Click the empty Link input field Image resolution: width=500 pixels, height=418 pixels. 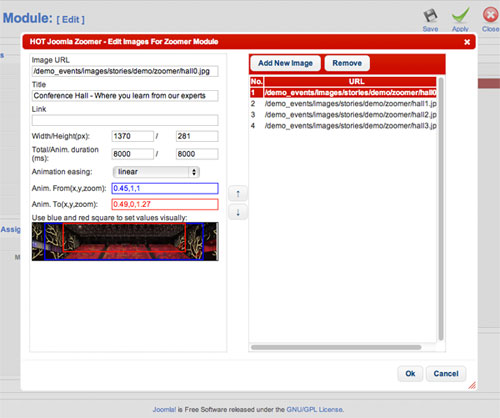[125, 120]
